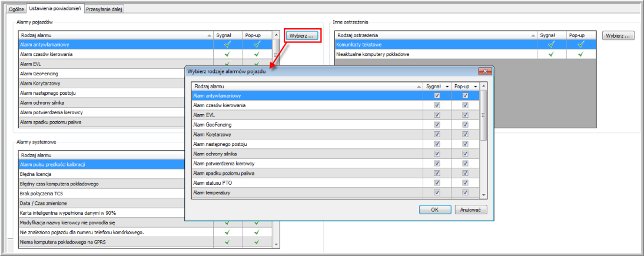Click Sygnał checkmark for Komunikaty tekstowe
Viewport: 644px width, 256px height.
(551, 44)
